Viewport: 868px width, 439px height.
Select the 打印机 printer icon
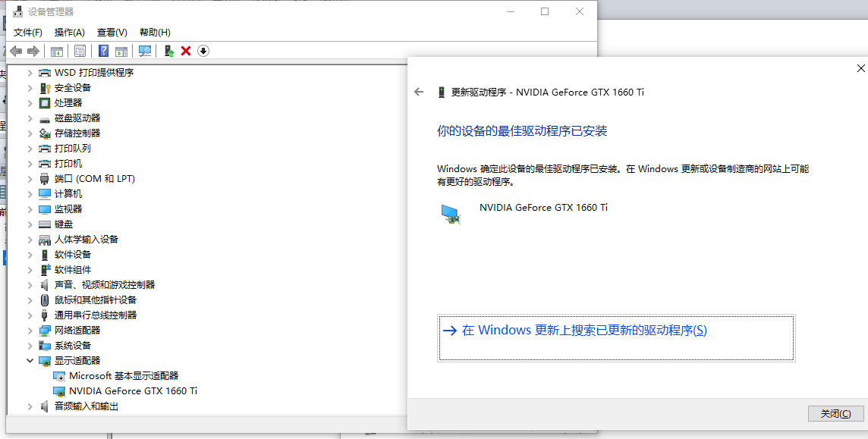45,164
